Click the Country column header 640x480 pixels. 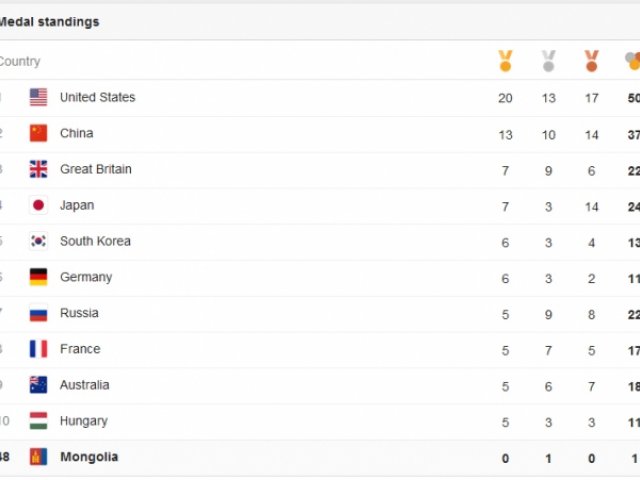[x=20, y=62]
